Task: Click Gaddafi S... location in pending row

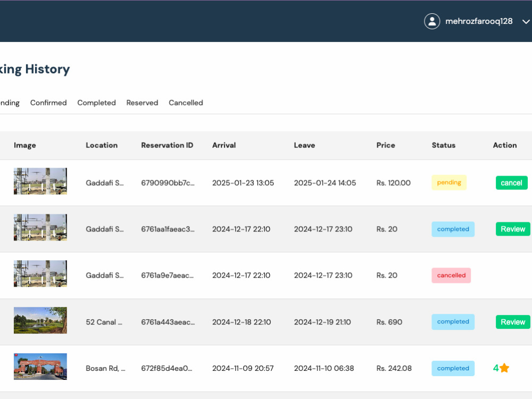Action: coord(105,183)
